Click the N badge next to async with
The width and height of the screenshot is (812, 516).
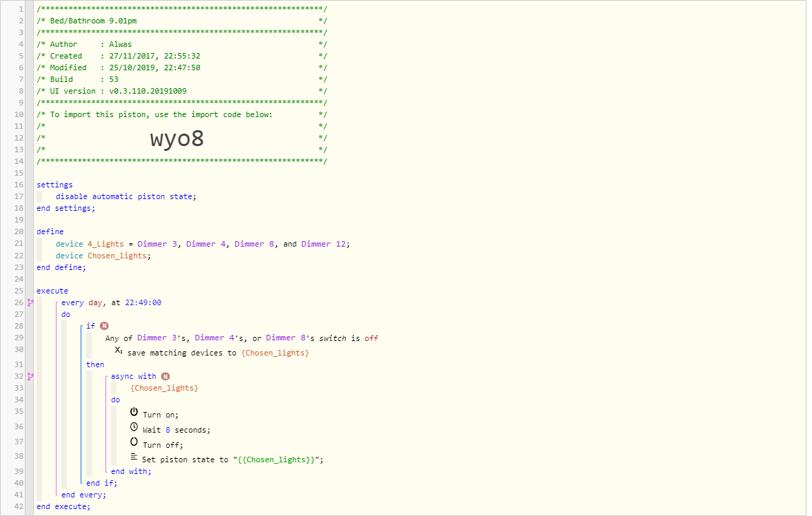point(165,376)
